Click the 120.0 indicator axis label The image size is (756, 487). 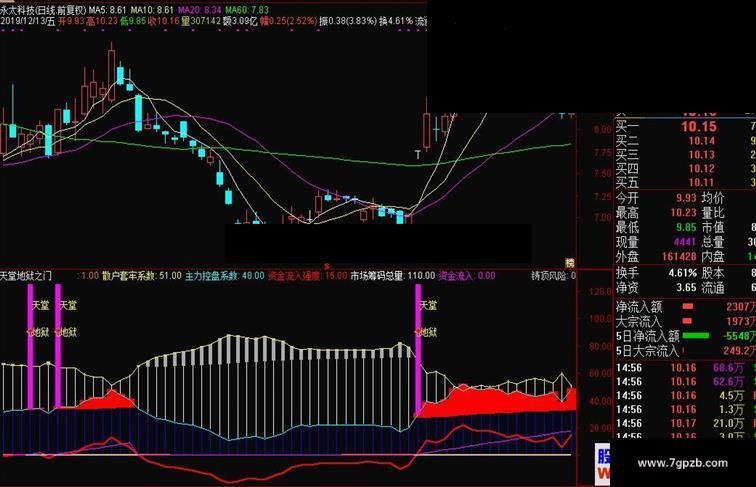600,292
